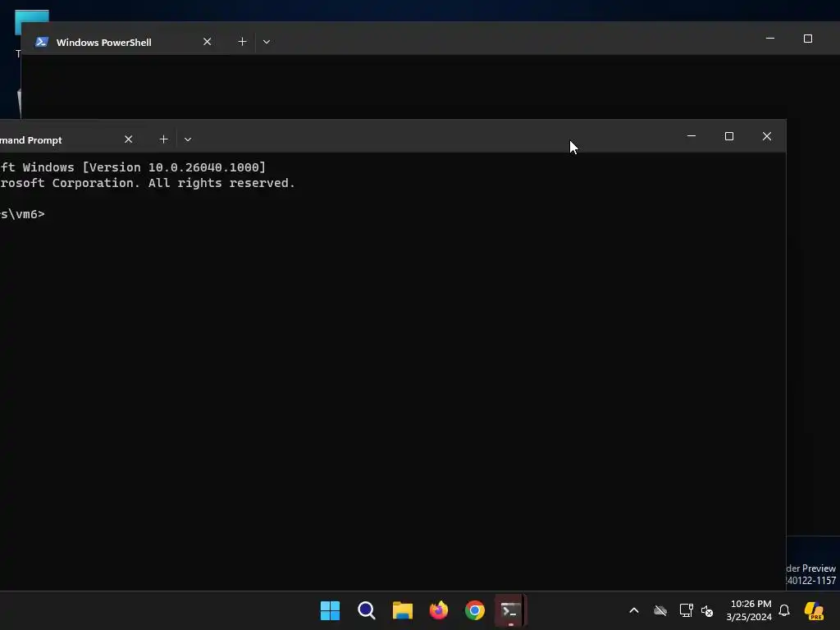
Task: Click the "vm6>" prompt line
Action: pos(22,214)
